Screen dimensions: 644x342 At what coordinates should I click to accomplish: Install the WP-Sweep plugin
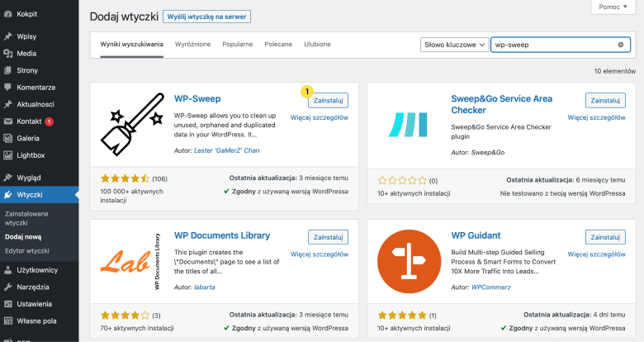[328, 100]
